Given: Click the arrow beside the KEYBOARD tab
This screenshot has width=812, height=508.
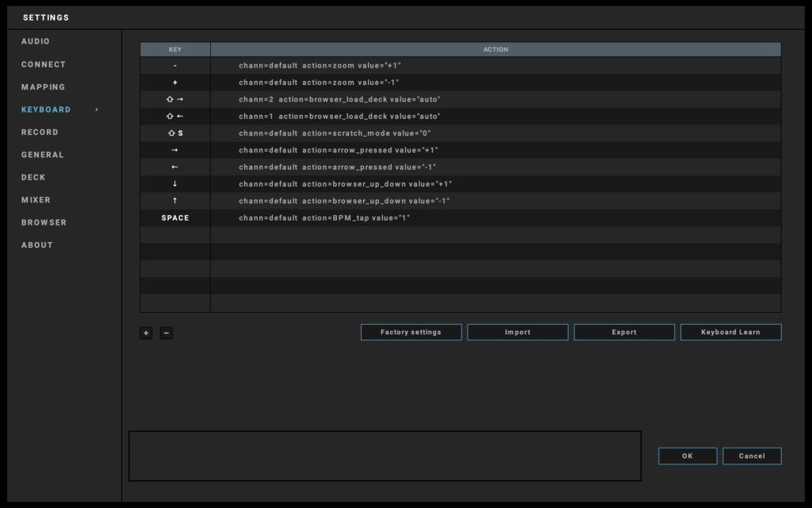Looking at the screenshot, I should click(x=98, y=110).
